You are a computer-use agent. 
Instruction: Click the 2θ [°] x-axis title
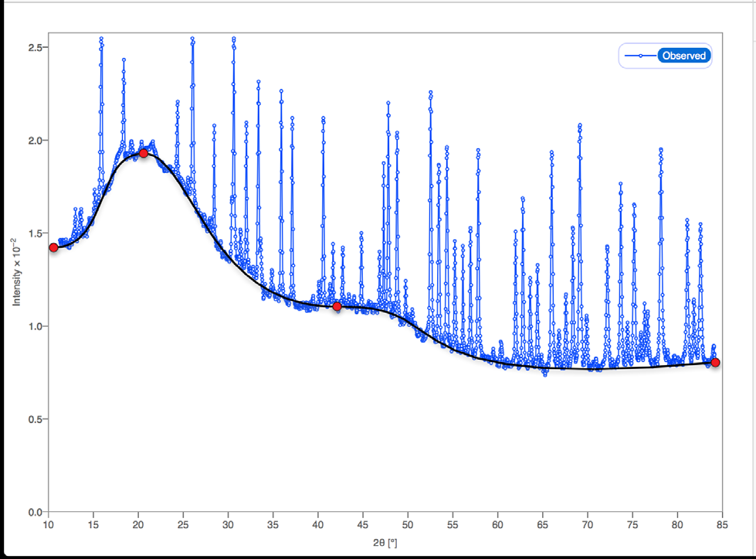click(x=385, y=543)
